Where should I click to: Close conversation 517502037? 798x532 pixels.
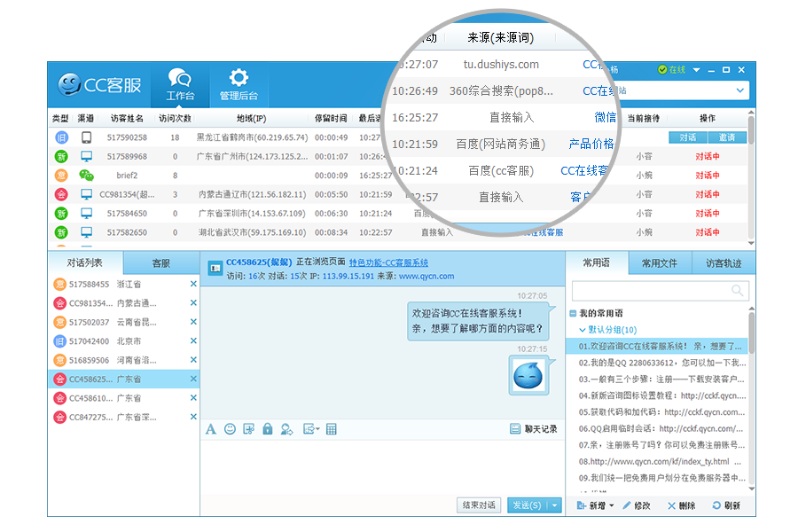193,322
